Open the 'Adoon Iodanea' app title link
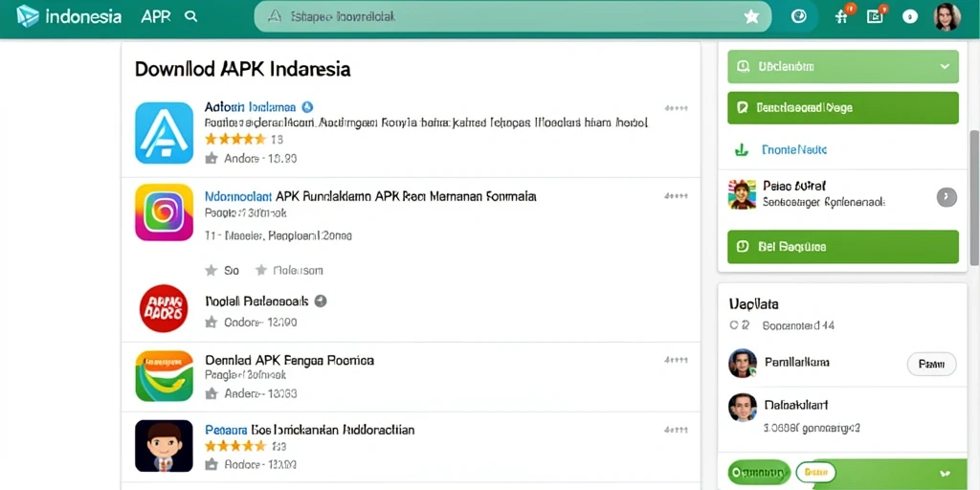The width and height of the screenshot is (980, 490). [x=251, y=107]
